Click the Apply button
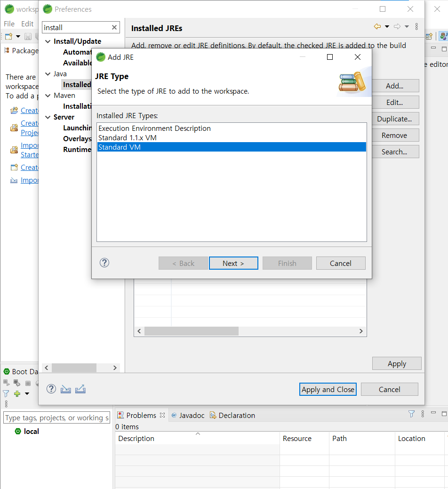 397,364
